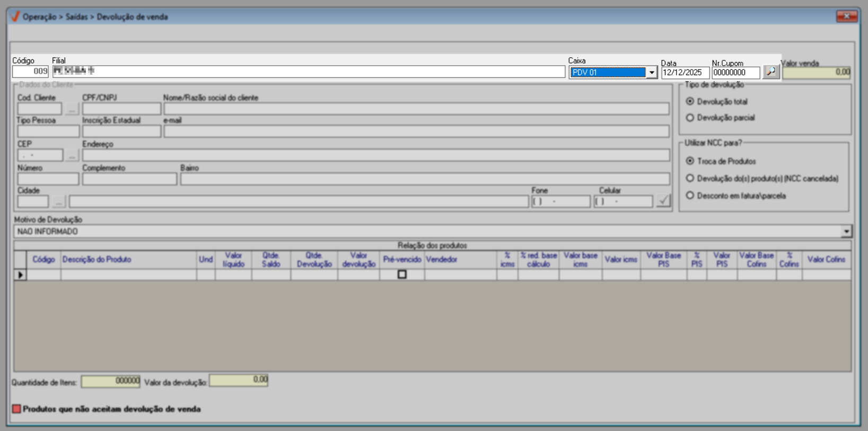Open client lookup button beside Cod. Cliente

pyautogui.click(x=72, y=109)
